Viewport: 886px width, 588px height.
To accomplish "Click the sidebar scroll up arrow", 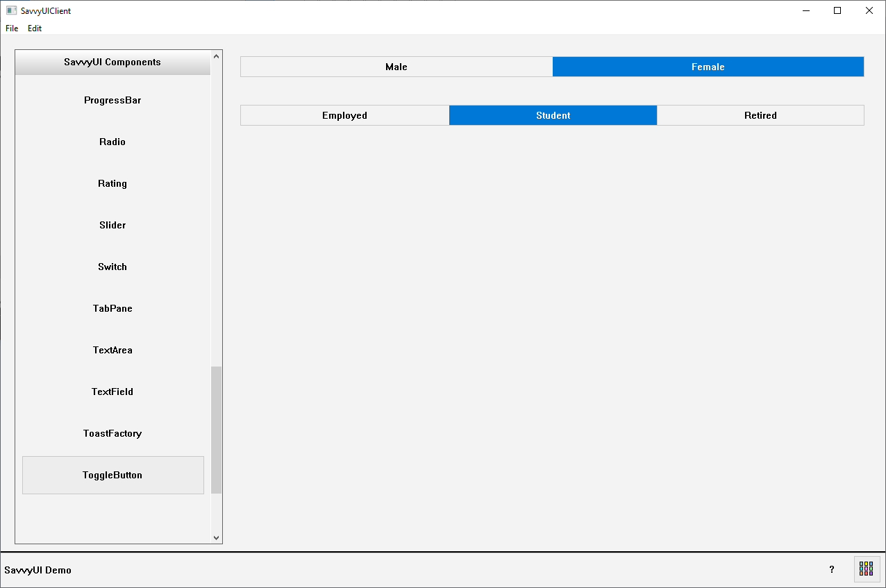I will click(216, 56).
